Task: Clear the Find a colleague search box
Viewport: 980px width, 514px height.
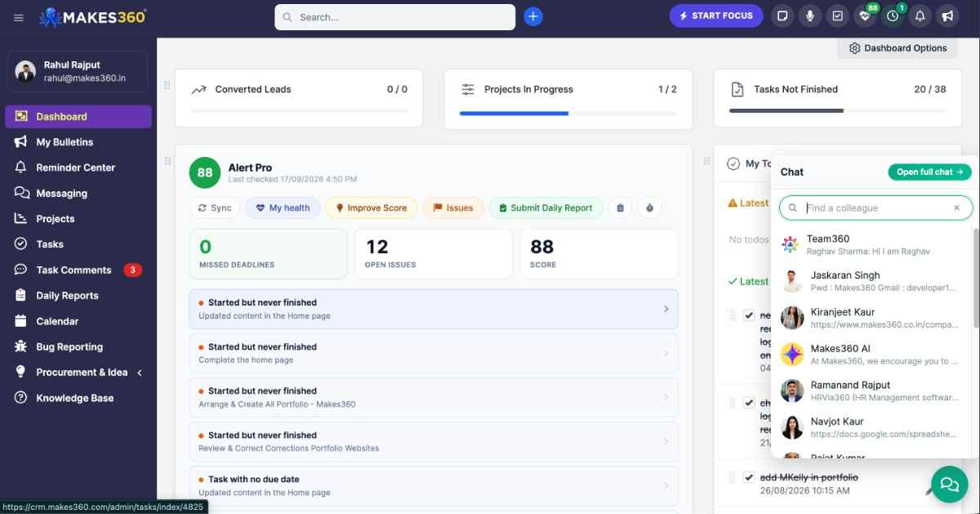Action: [956, 208]
